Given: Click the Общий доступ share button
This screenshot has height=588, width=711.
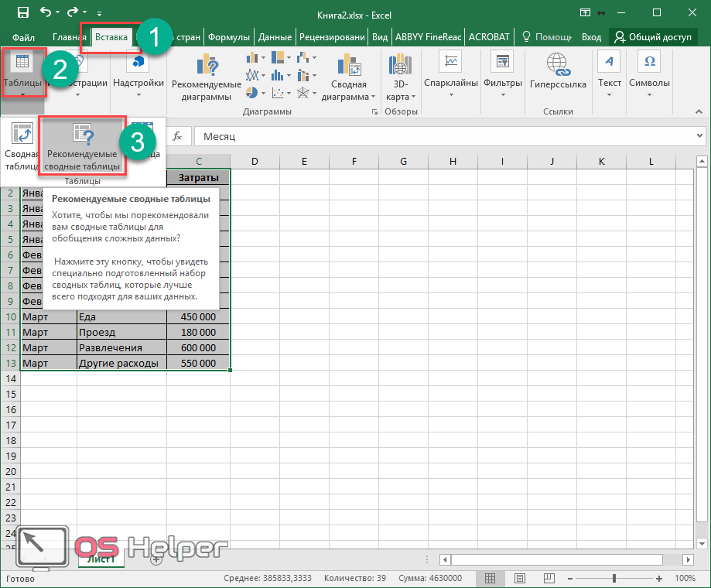Looking at the screenshot, I should (x=653, y=36).
